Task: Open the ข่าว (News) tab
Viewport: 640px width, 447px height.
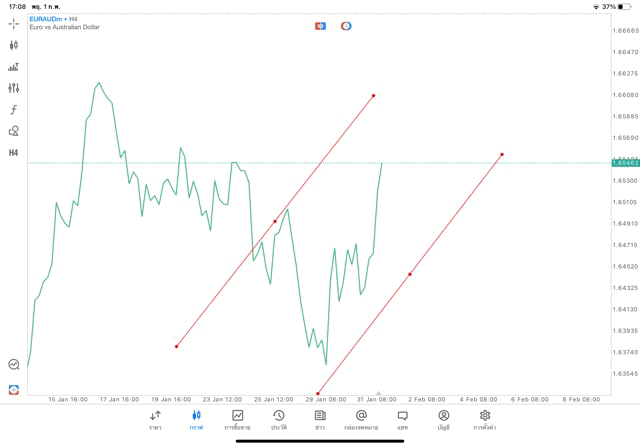Action: [320, 419]
